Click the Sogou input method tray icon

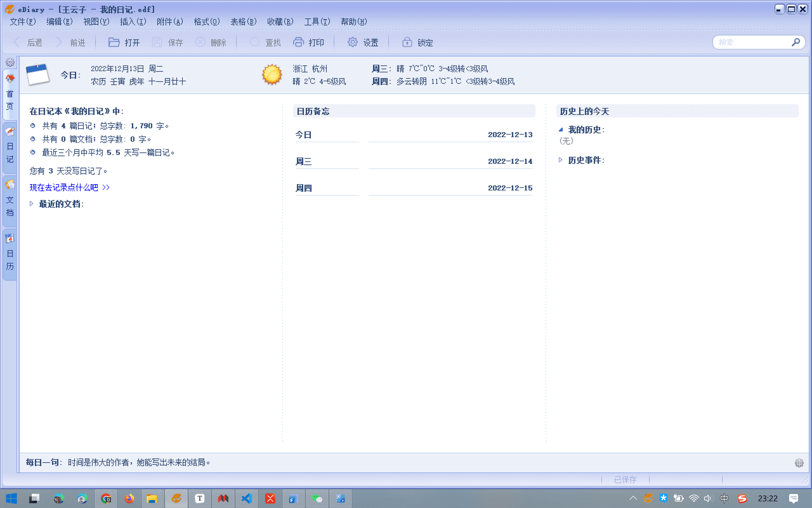742,498
